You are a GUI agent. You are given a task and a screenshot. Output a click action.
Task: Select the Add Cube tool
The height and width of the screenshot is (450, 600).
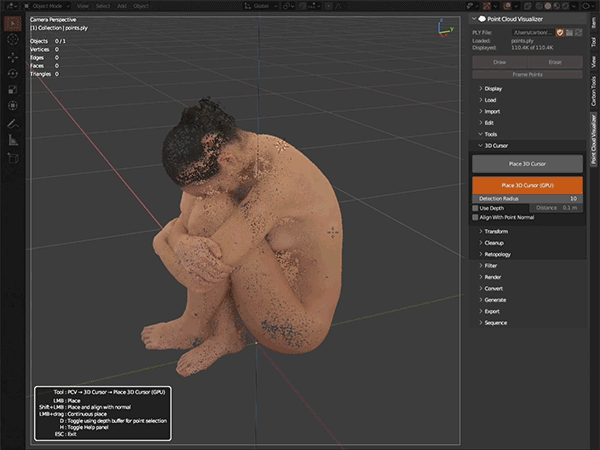pyautogui.click(x=13, y=158)
